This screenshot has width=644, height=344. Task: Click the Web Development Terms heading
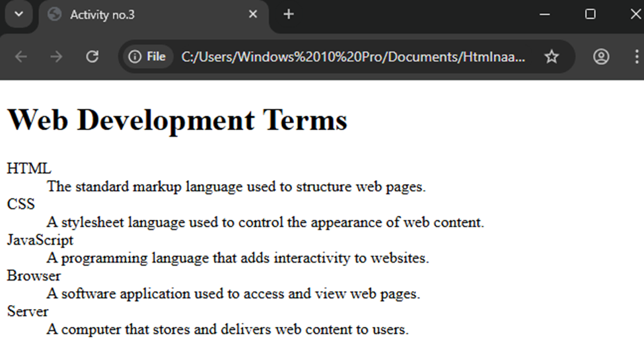point(177,120)
